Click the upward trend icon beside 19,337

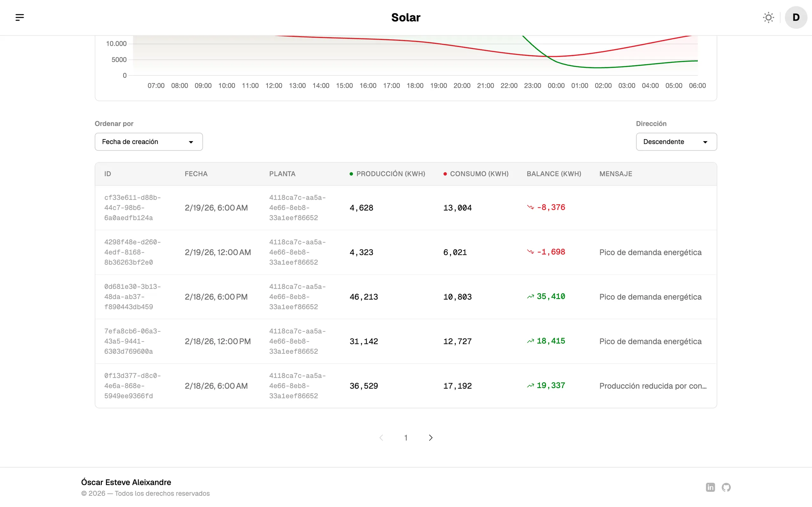coord(530,386)
